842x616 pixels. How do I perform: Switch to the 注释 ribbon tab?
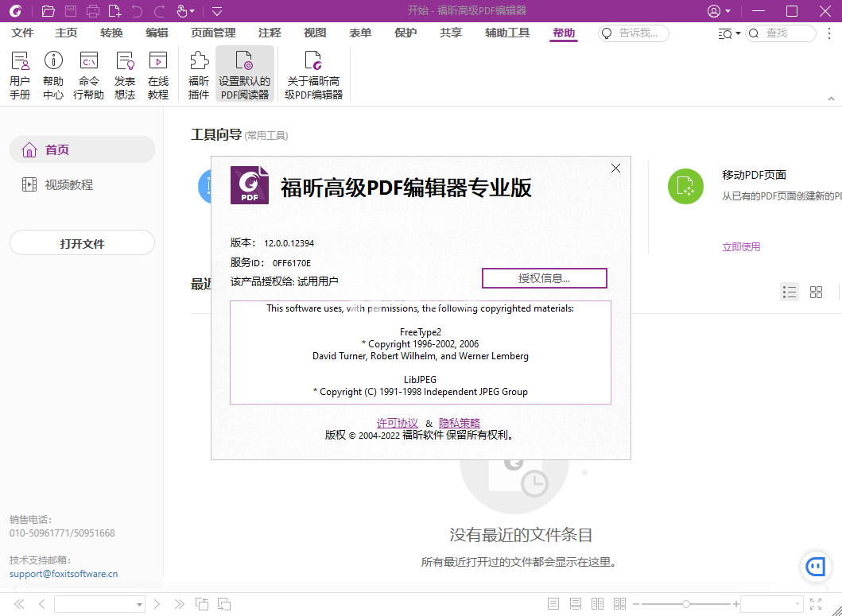270,33
